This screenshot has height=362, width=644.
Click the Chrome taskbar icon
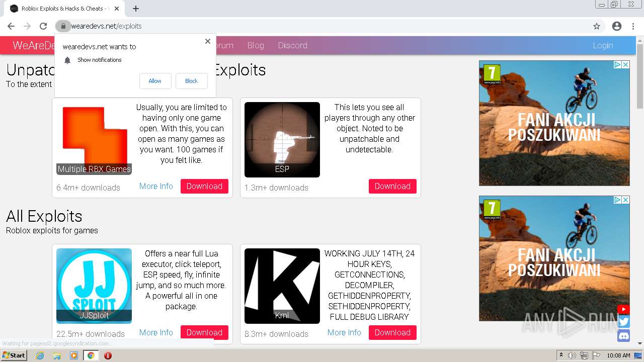[x=91, y=355]
